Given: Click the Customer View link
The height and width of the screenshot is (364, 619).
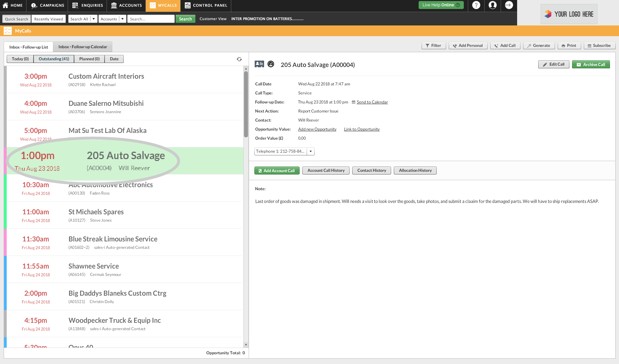Looking at the screenshot, I should point(213,19).
